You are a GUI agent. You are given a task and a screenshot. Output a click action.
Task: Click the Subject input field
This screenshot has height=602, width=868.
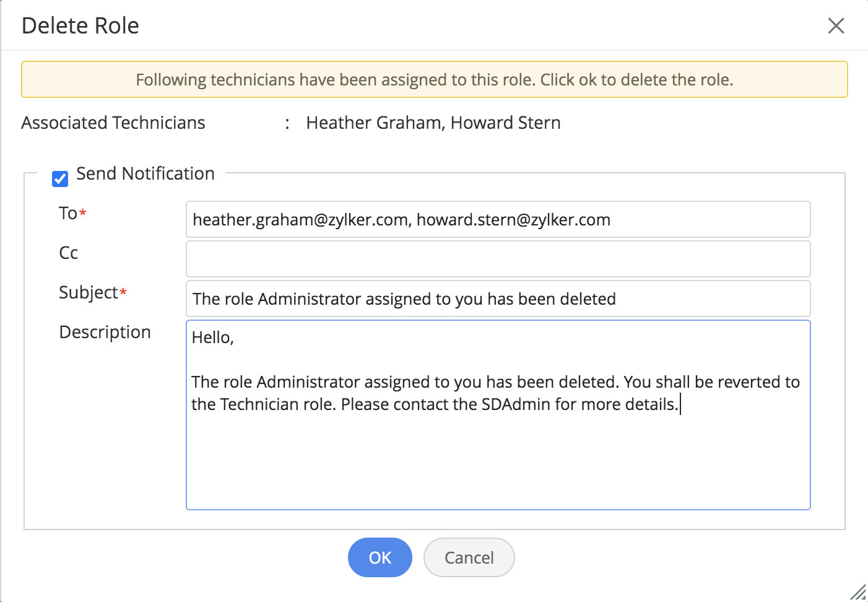(498, 299)
